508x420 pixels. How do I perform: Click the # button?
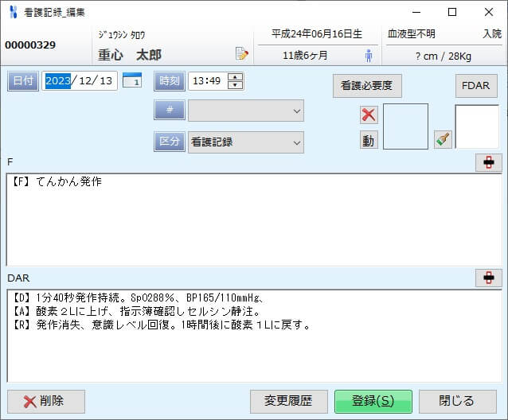pos(170,110)
